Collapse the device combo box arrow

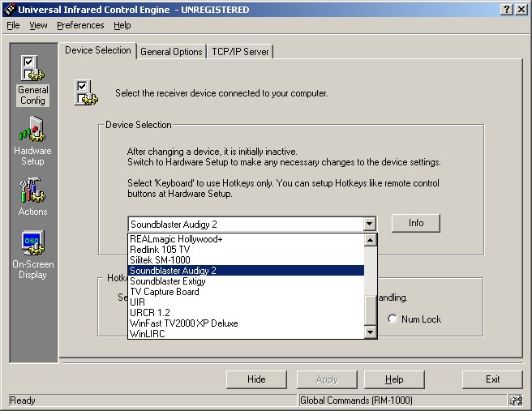point(370,225)
